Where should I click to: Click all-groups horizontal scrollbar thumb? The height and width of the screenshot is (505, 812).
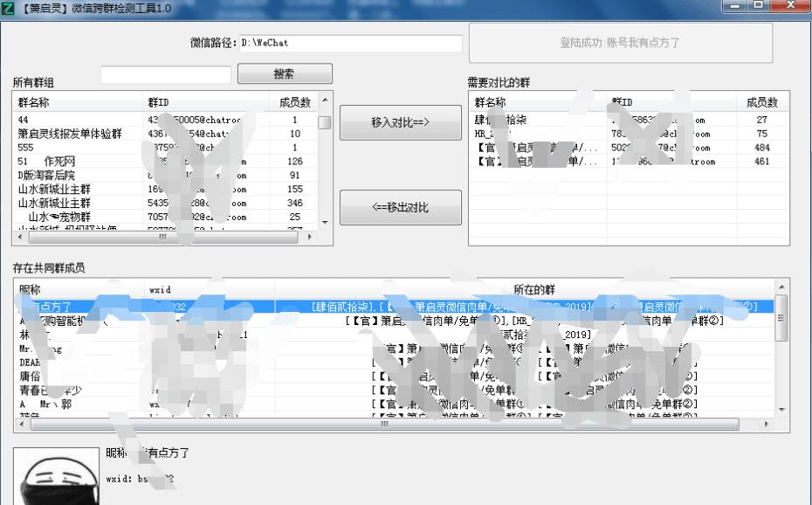pyautogui.click(x=163, y=237)
